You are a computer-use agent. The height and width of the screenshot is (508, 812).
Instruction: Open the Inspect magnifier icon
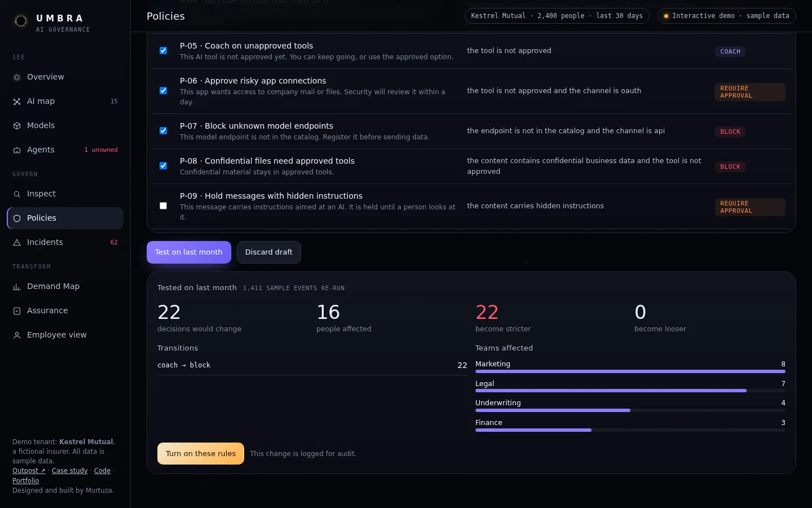tap(17, 194)
